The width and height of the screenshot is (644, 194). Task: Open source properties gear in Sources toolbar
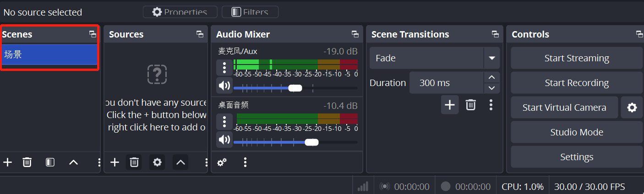[x=157, y=162]
